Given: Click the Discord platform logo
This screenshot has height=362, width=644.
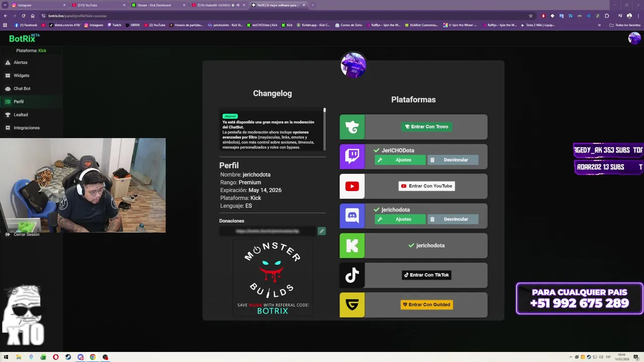Looking at the screenshot, I should (x=352, y=216).
